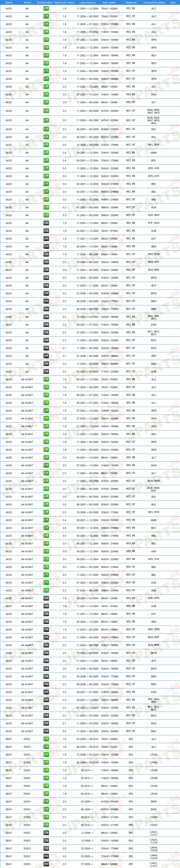
Task: Click petrol icon in Exeo CDHA 3R2 row
Action: 46,786
